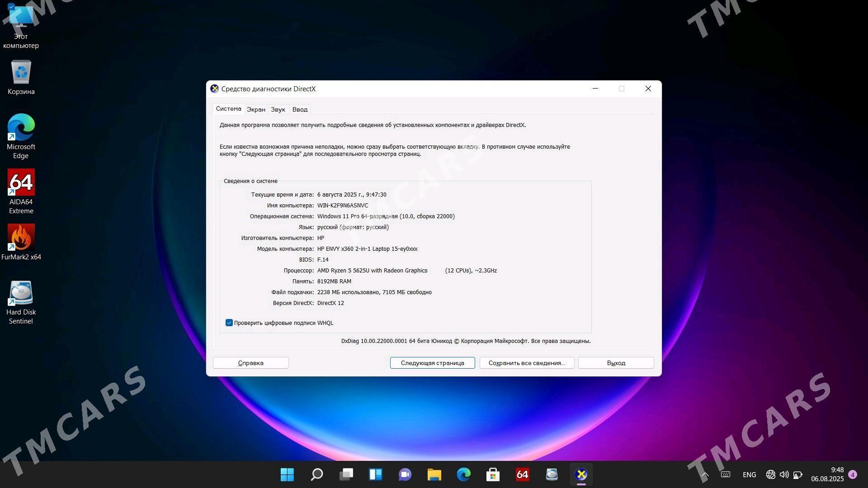
Task: Switch to Hard Disk Sentinel on taskbar
Action: 552,474
